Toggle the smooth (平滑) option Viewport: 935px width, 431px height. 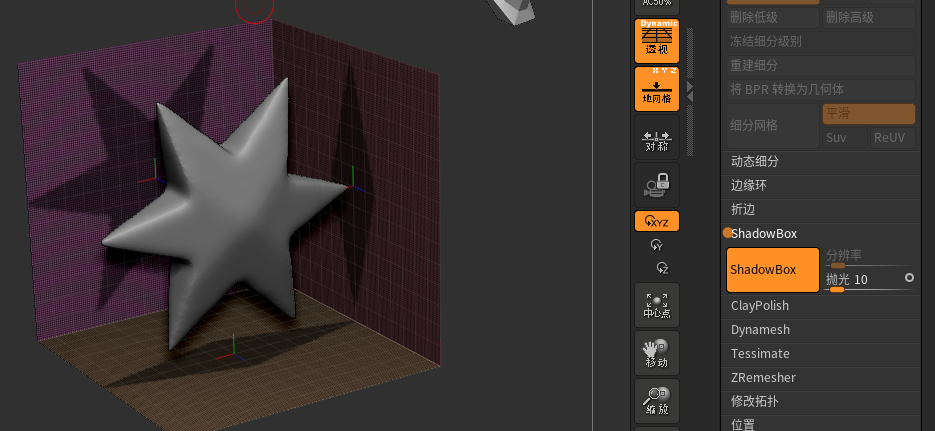(868, 114)
